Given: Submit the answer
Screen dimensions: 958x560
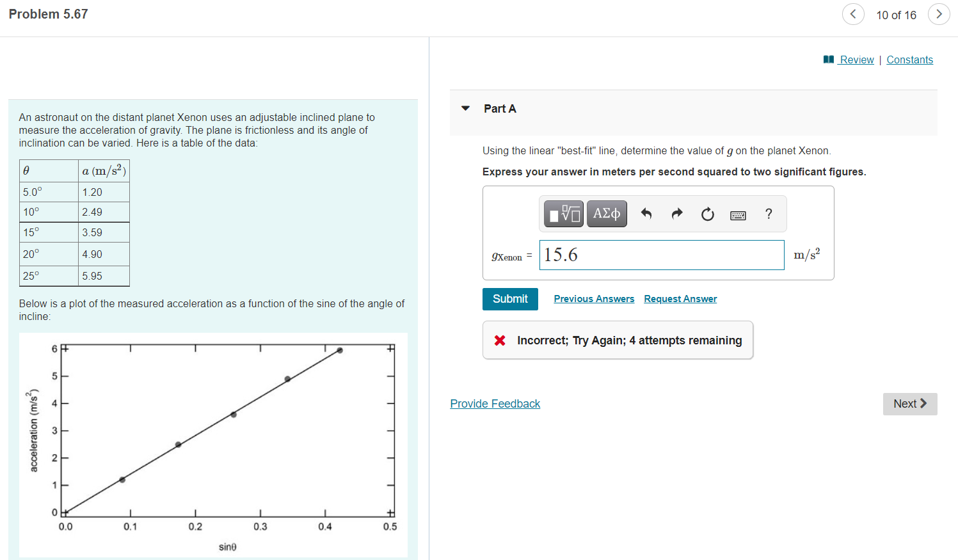Looking at the screenshot, I should click(x=510, y=299).
